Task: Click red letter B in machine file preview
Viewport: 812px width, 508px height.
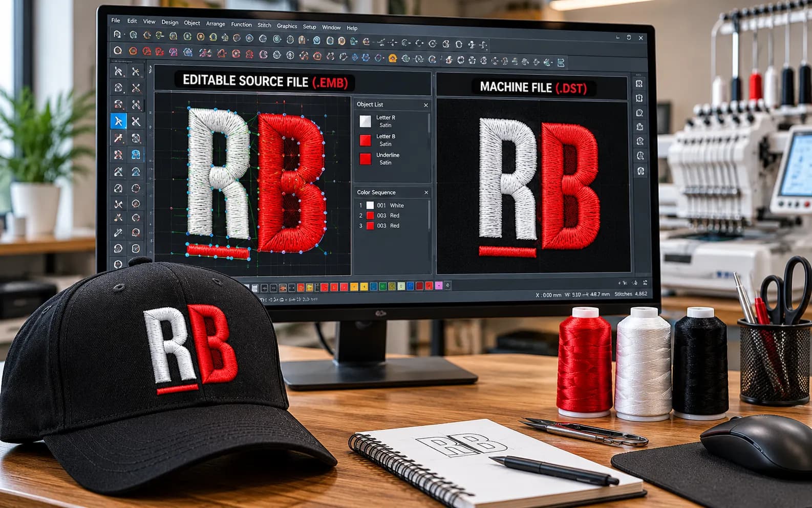Action: point(569,185)
